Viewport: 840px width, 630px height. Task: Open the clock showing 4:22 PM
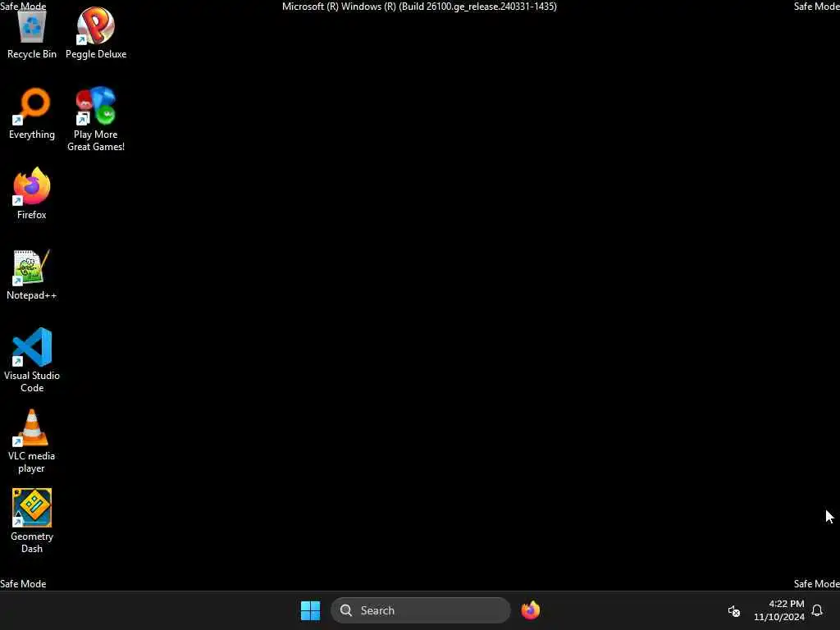pos(779,610)
